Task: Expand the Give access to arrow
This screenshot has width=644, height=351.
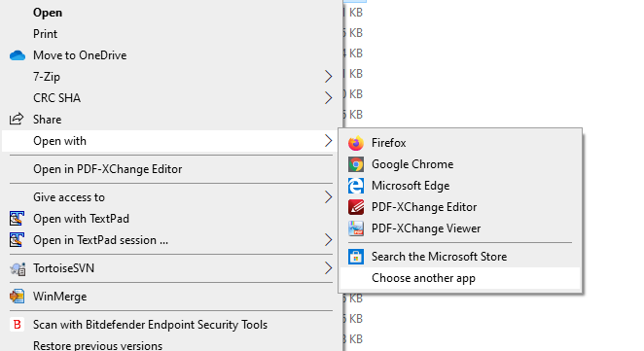Action: (328, 197)
